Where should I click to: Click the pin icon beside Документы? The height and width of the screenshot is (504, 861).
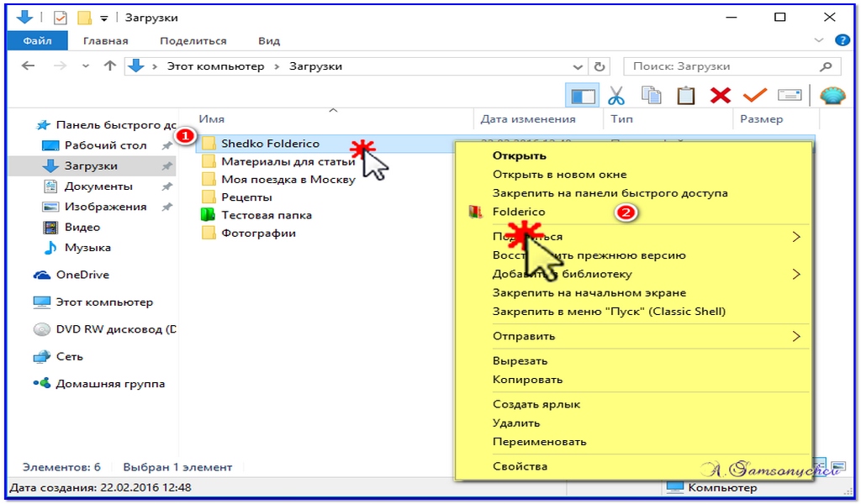coord(167,186)
